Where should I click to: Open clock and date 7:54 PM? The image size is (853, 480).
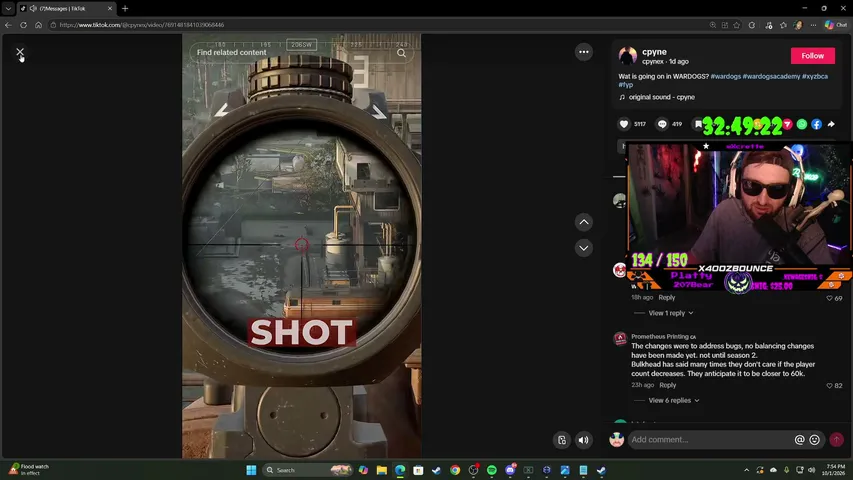click(x=835, y=470)
